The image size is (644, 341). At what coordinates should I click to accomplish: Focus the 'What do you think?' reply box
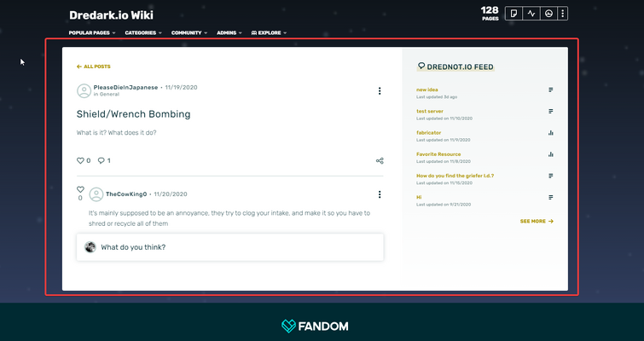[x=230, y=247]
